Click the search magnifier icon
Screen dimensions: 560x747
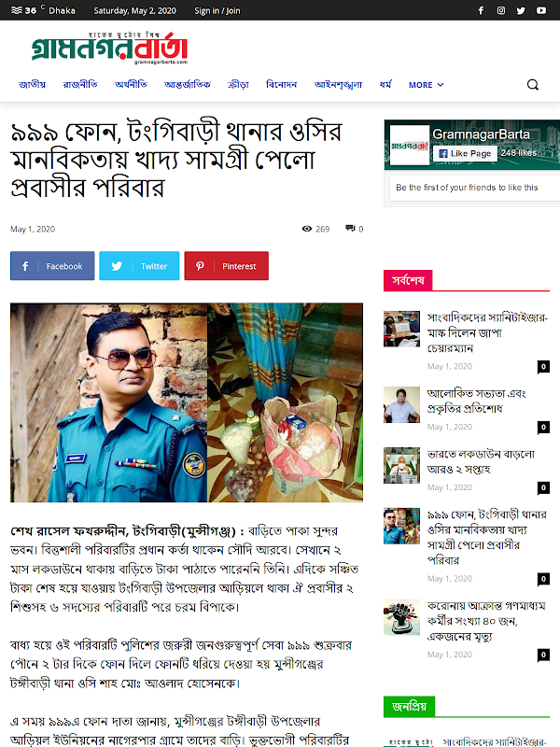pos(533,85)
